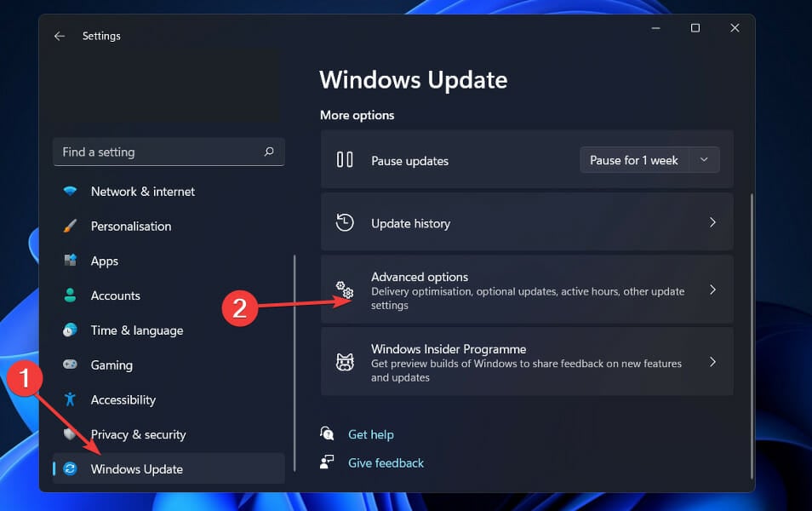Click the Windows Insider Programme ninja cat icon
812x511 pixels.
tap(345, 361)
